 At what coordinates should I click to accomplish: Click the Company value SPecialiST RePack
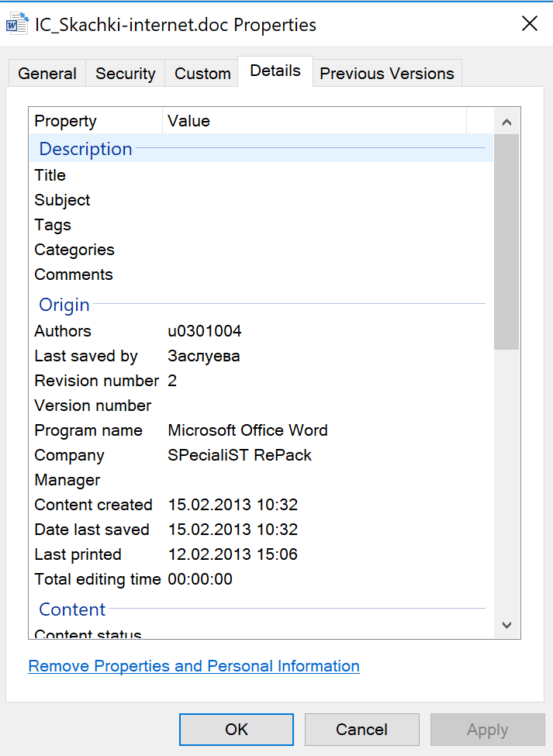(x=240, y=455)
